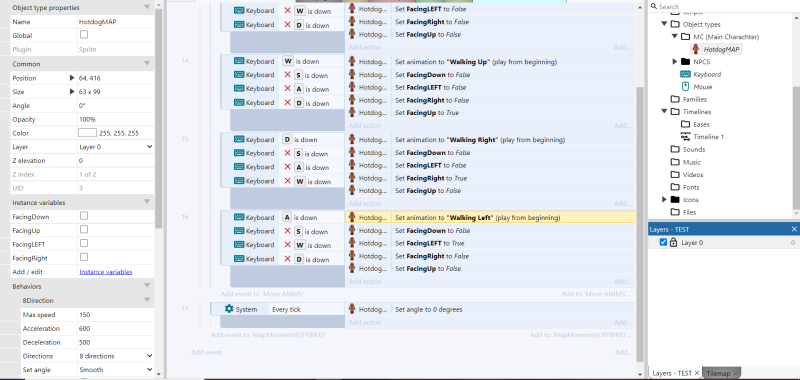The width and height of the screenshot is (800, 380).
Task: Open the Instance variables link
Action: tap(106, 272)
